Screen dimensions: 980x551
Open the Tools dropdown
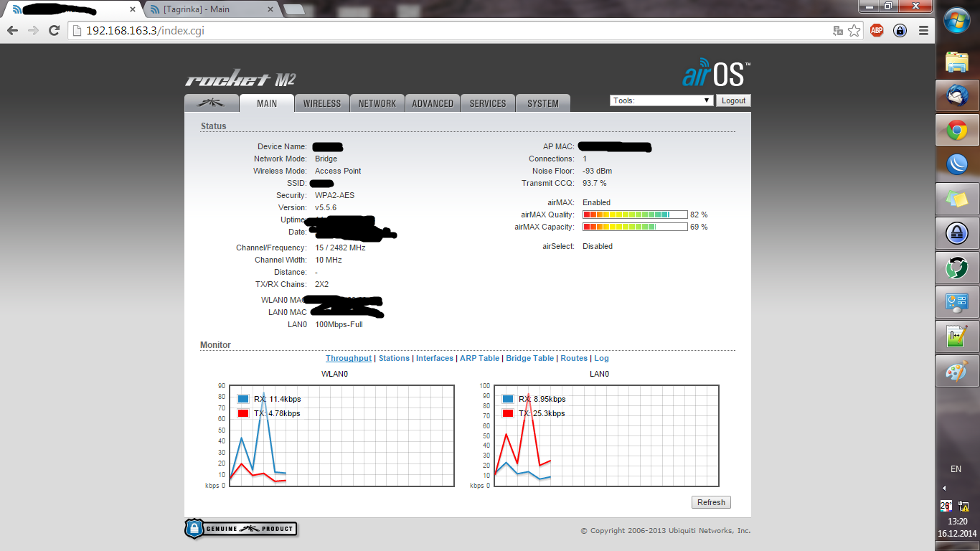(x=661, y=100)
